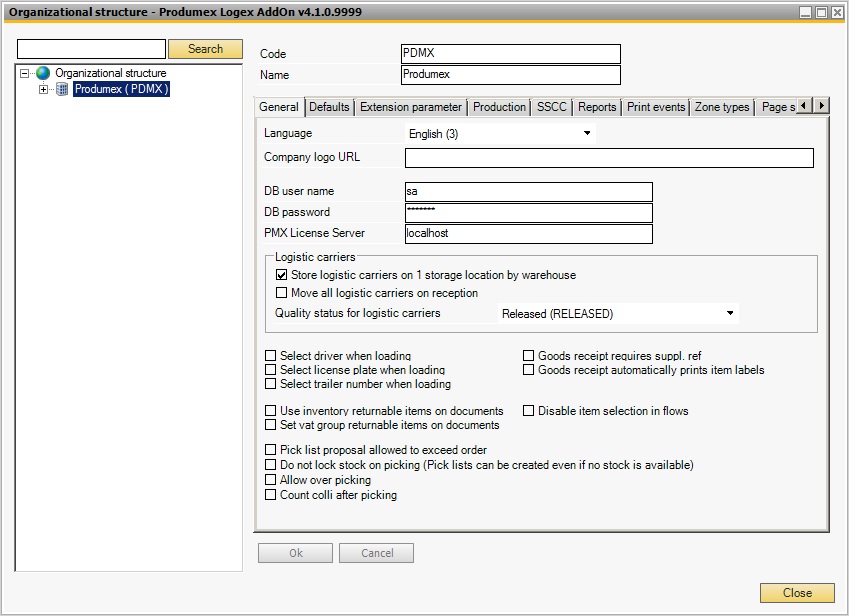
Task: Click the PMX License Server field
Action: (x=528, y=234)
